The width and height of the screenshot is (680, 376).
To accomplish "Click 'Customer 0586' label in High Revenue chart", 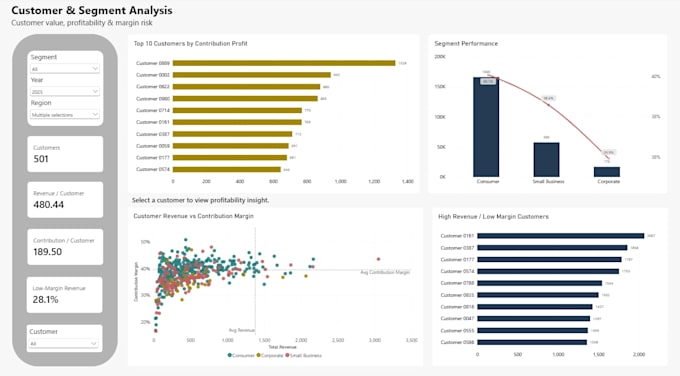I will 457,342.
